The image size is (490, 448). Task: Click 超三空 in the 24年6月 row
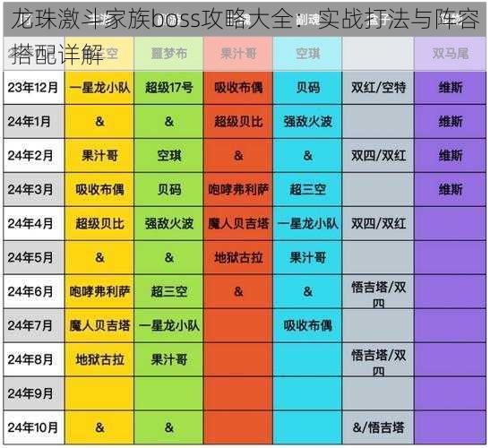point(169,292)
